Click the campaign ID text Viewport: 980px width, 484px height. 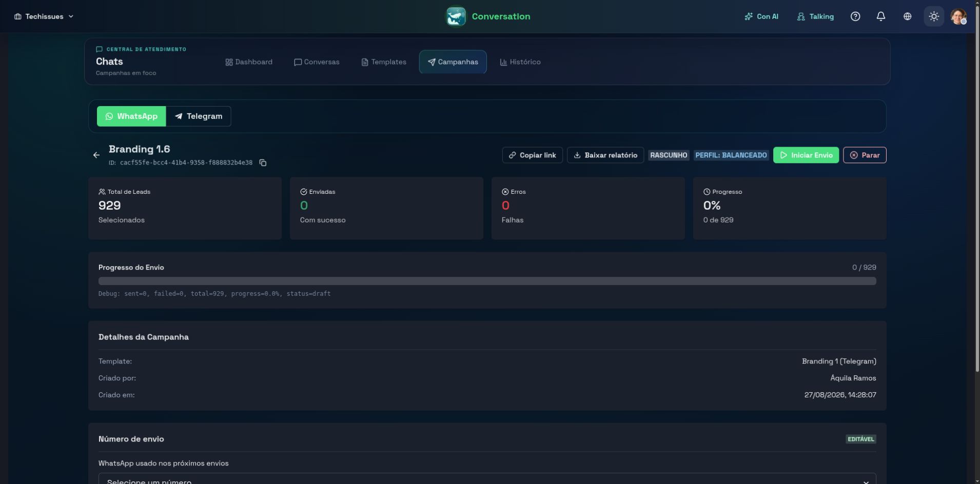pos(186,163)
